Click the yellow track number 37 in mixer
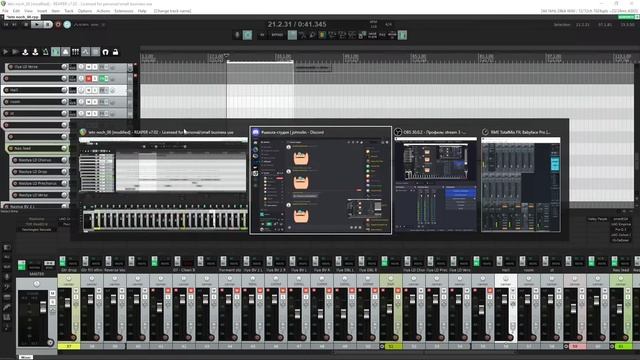 (x=69, y=346)
